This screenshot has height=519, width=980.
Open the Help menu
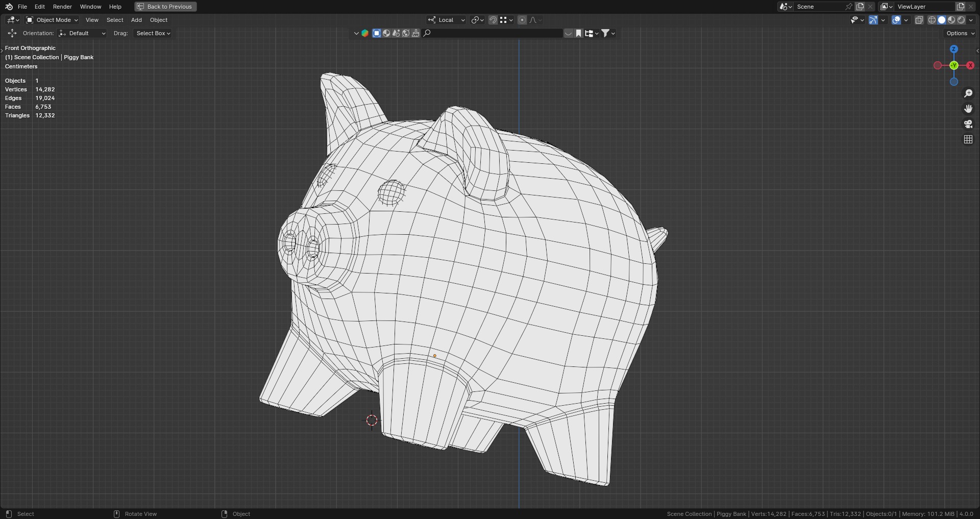pos(115,7)
